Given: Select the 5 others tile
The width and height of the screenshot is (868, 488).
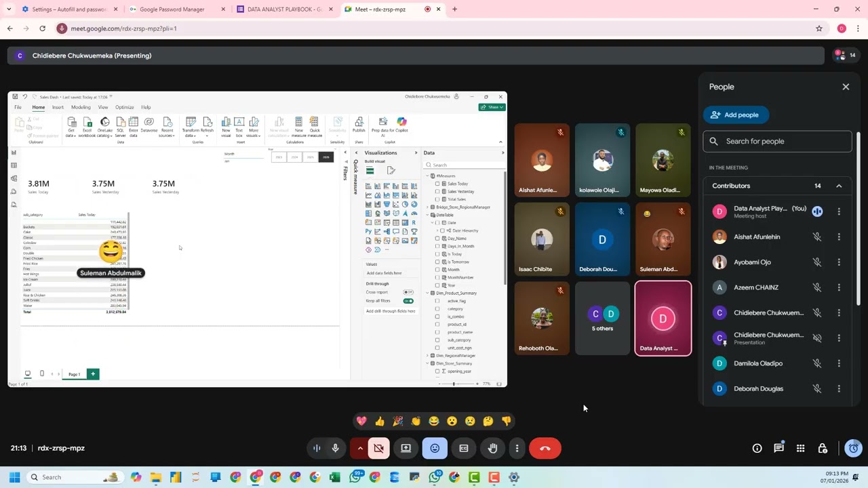Looking at the screenshot, I should pos(602,319).
